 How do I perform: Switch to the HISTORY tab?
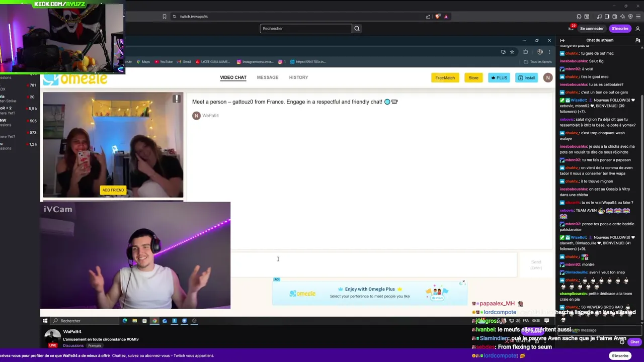click(298, 77)
